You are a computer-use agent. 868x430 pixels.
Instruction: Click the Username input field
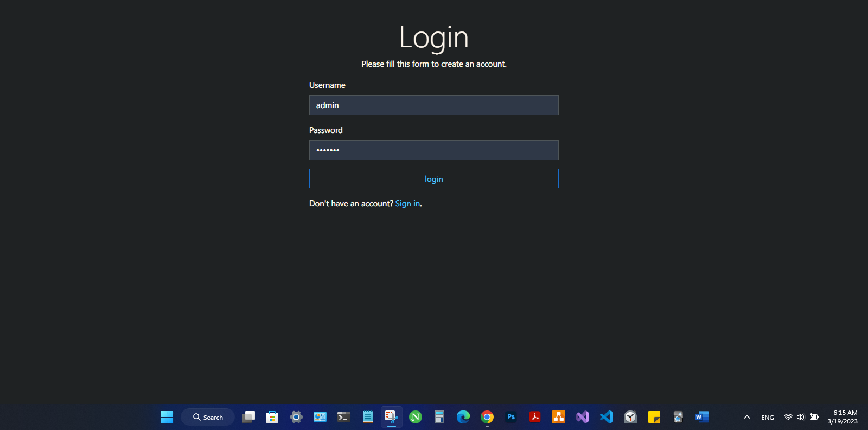click(433, 105)
